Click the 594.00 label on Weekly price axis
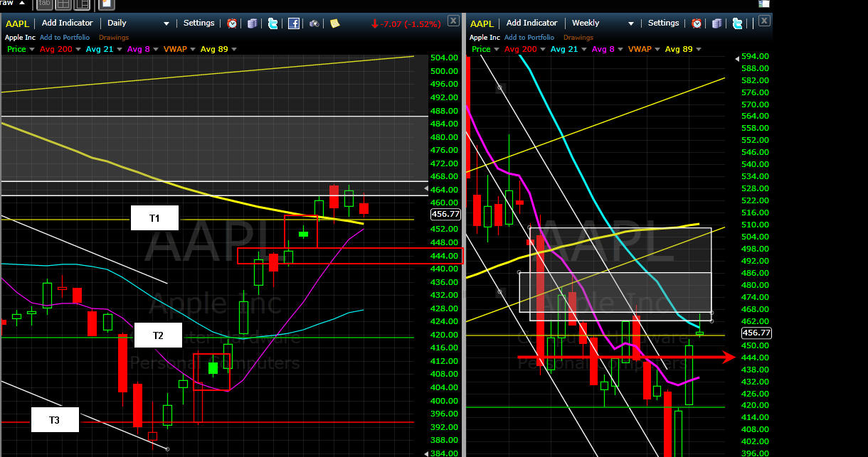Image resolution: width=868 pixels, height=457 pixels. coord(754,56)
